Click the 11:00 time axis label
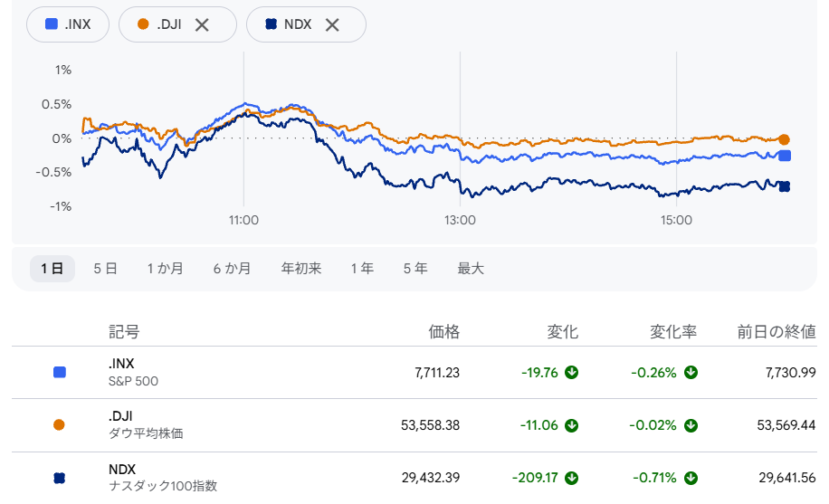Viewport: 829px width, 504px height. [x=243, y=220]
